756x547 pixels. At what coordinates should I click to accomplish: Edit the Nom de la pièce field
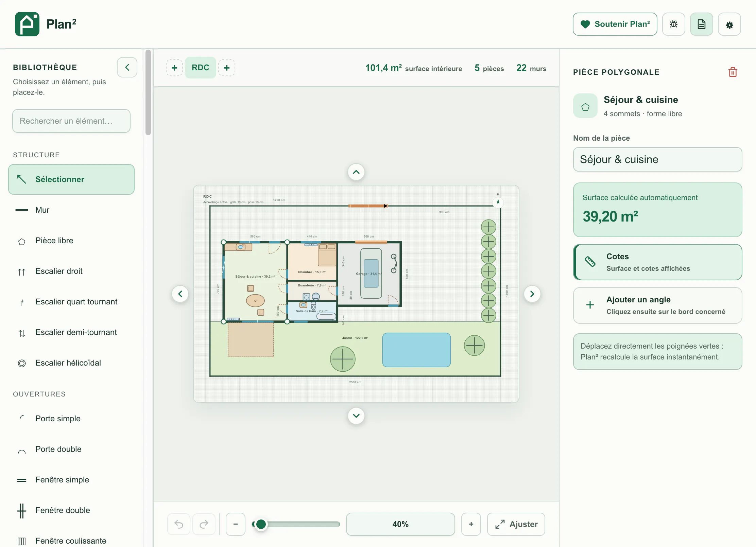point(657,159)
